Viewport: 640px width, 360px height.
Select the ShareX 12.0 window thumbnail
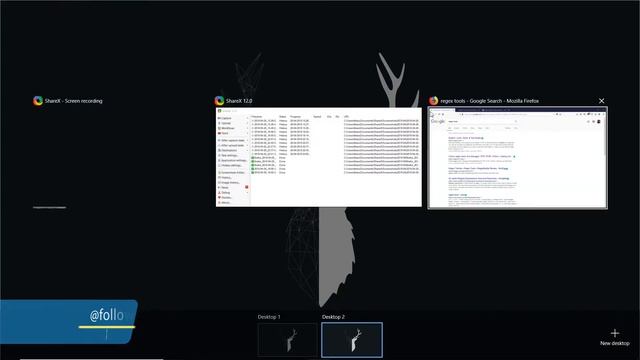point(318,157)
